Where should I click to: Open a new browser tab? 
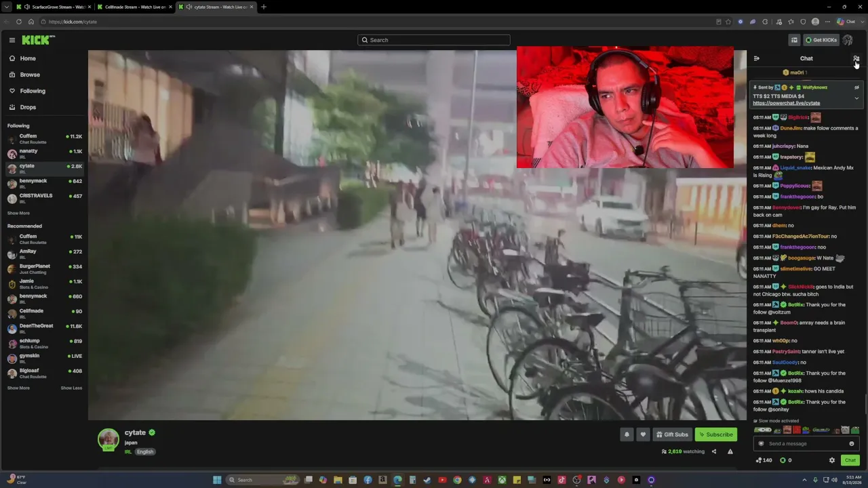[264, 7]
